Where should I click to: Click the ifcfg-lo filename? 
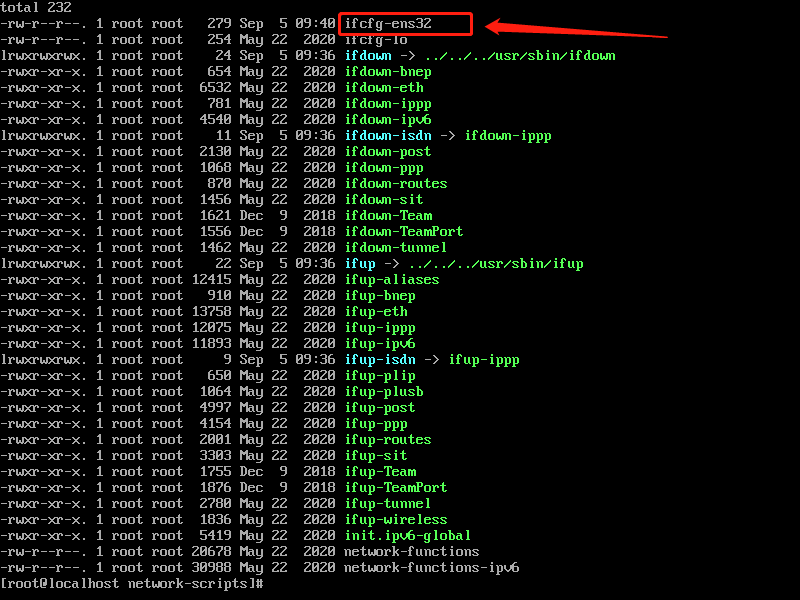(376, 40)
